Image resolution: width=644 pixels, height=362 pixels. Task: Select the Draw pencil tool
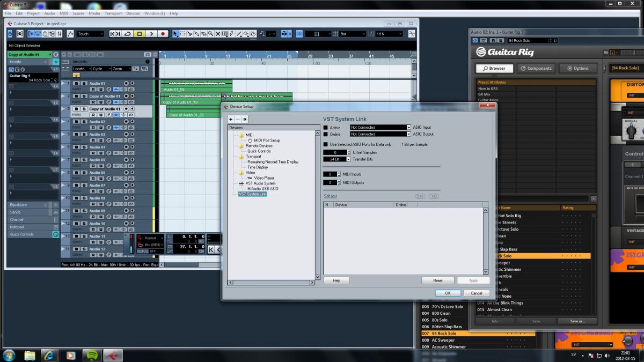[x=231, y=34]
